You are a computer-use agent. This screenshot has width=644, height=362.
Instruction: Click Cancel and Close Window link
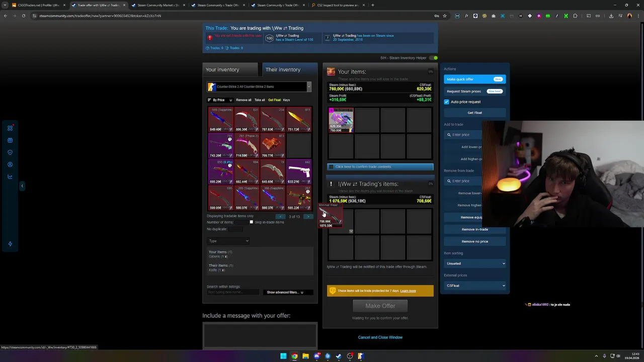tap(380, 337)
